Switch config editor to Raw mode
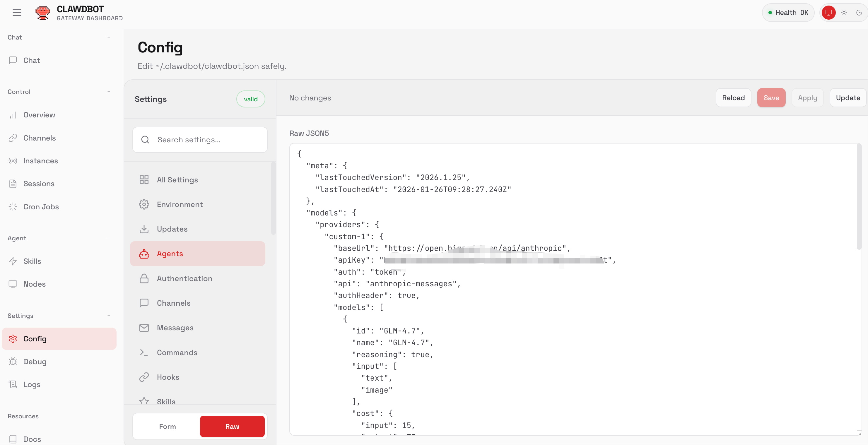The width and height of the screenshot is (868, 445). (232, 427)
